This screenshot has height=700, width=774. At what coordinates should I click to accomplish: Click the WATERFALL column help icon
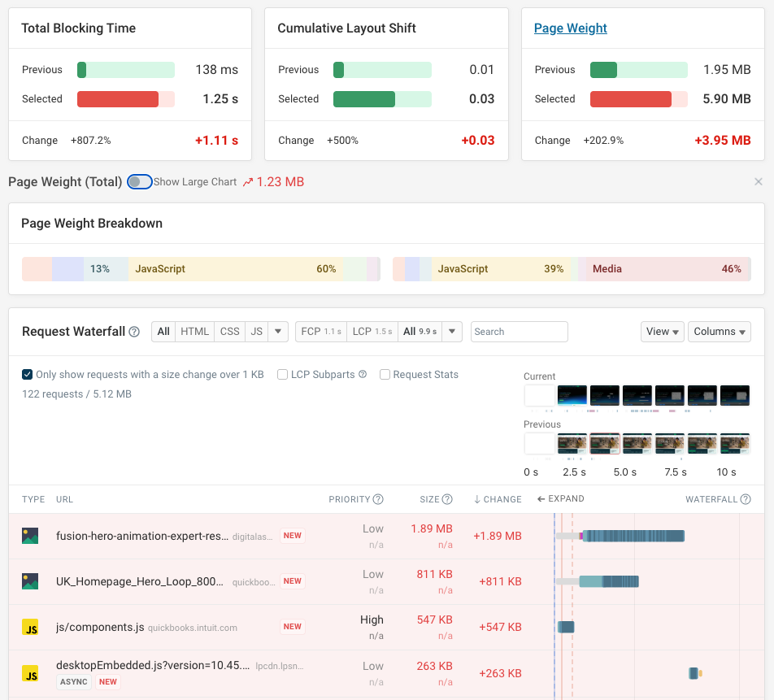tap(746, 498)
